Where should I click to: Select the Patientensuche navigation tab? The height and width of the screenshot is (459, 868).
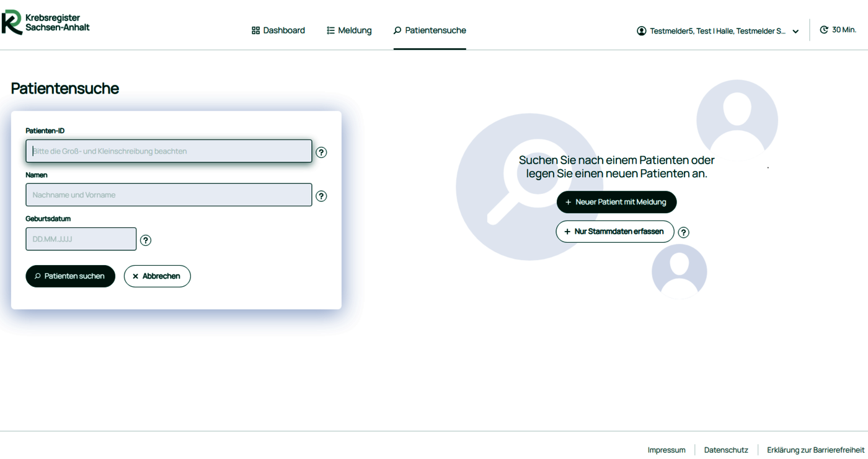coord(430,30)
